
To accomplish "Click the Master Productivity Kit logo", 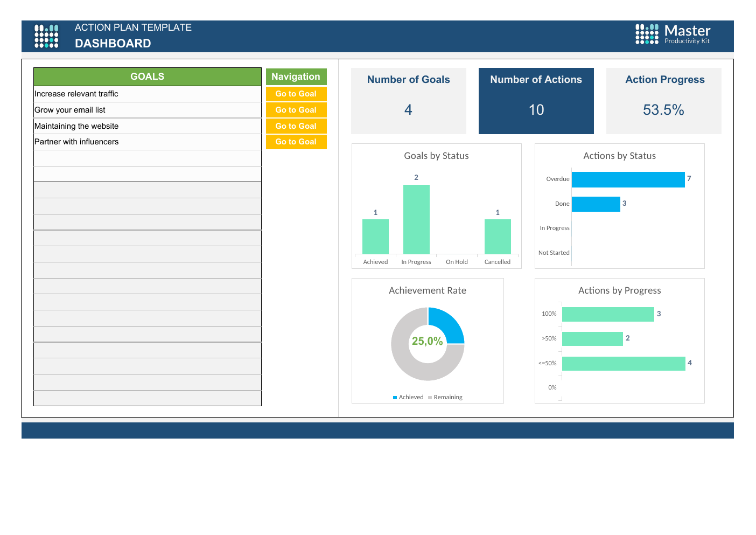I will pos(673,34).
